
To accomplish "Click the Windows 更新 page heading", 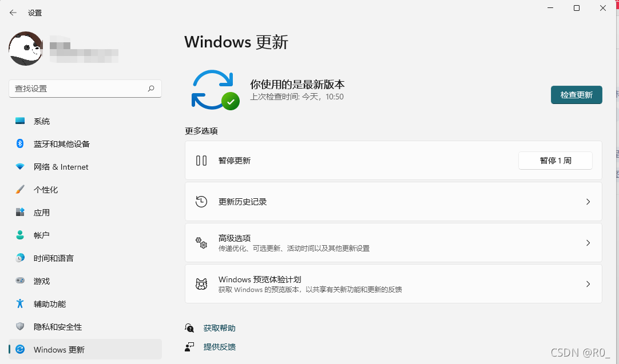I will pos(236,42).
